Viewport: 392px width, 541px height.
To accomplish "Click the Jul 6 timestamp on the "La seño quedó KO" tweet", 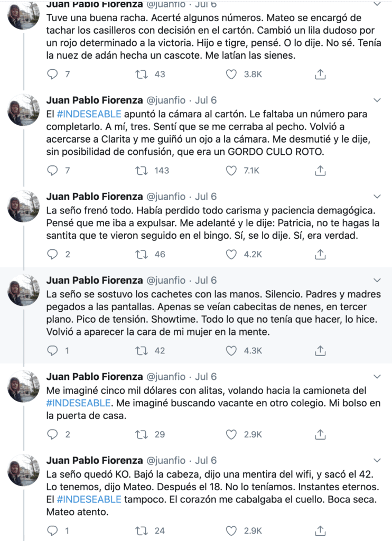I will pyautogui.click(x=206, y=460).
